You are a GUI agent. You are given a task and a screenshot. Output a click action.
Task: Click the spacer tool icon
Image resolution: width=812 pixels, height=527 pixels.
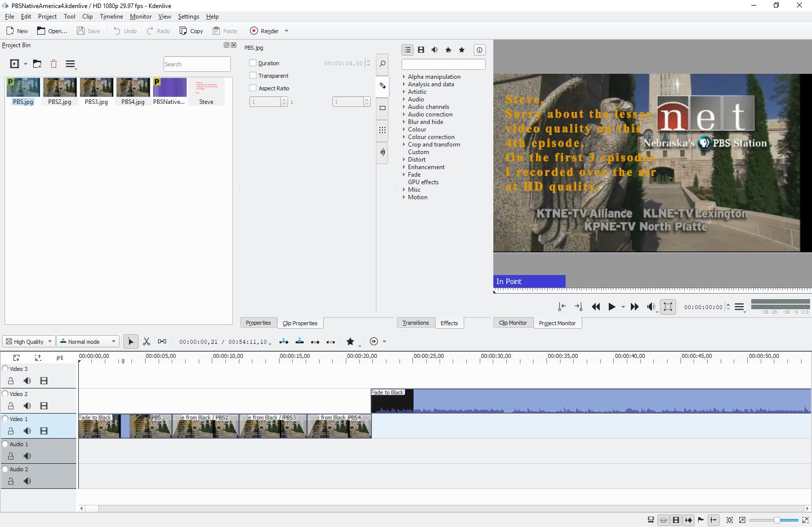pos(162,342)
